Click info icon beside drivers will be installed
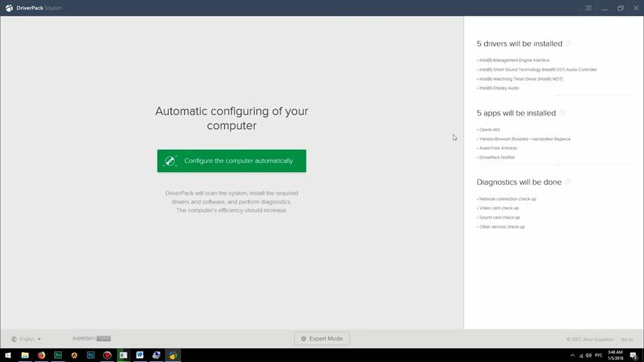The height and width of the screenshot is (362, 644). click(x=569, y=43)
